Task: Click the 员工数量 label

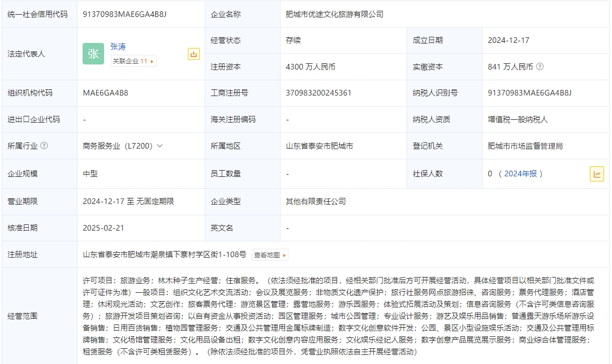Action: pos(226,174)
